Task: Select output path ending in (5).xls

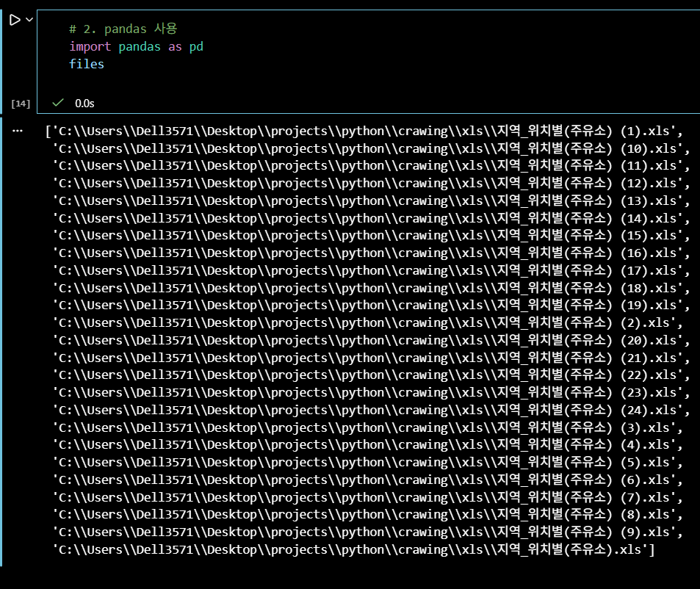Action: (x=368, y=462)
